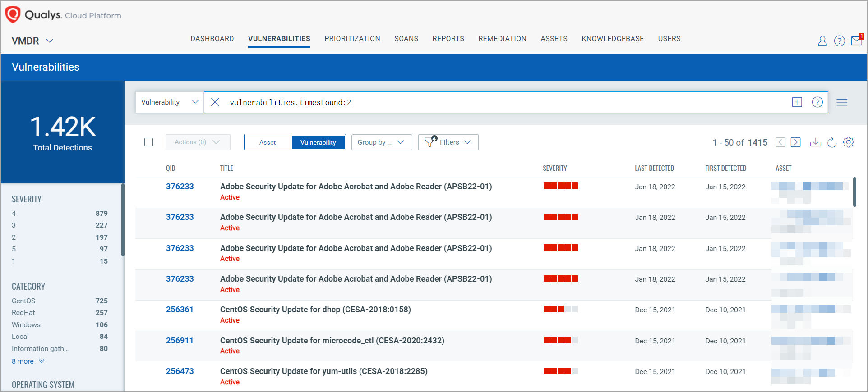Click the table's vertical scrollbar
The height and width of the screenshot is (392, 868).
coord(854,192)
